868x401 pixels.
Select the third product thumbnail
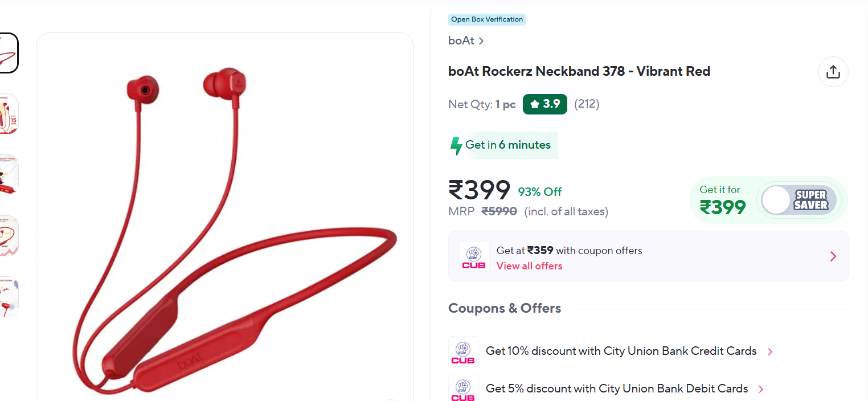(x=8, y=175)
